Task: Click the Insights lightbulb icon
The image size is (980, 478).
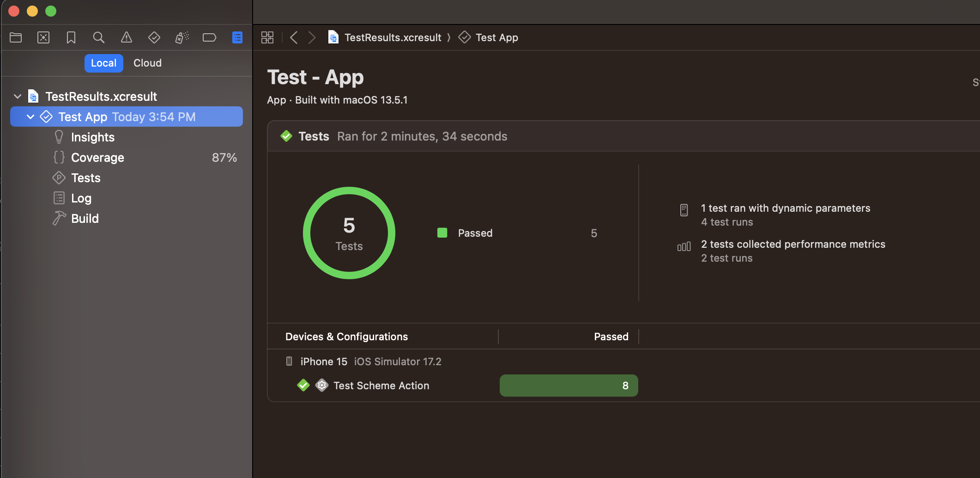Action: [x=59, y=137]
